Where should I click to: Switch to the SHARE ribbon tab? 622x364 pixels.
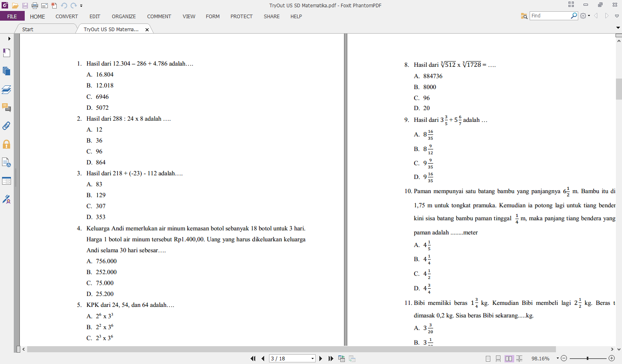(x=271, y=16)
